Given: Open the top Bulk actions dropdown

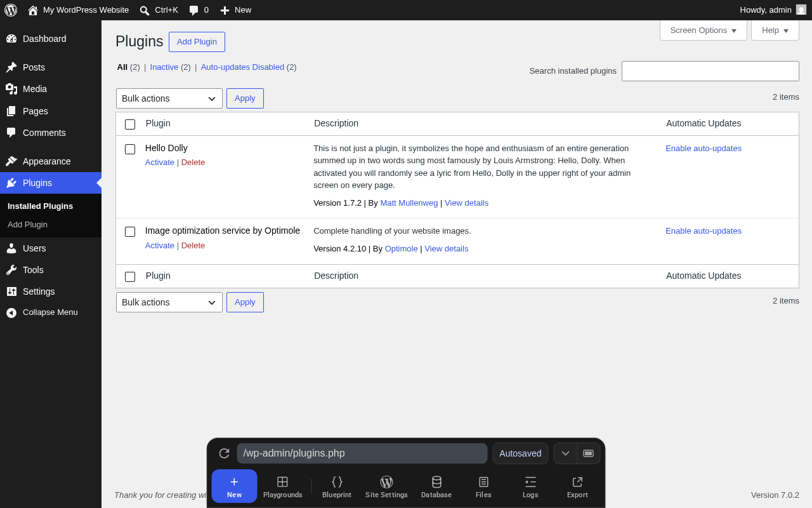Looking at the screenshot, I should coord(169,98).
